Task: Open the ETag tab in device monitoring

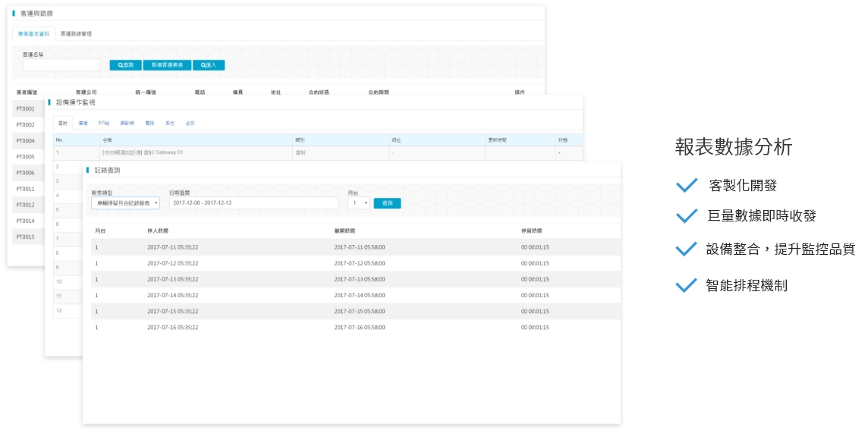Action: [104, 123]
